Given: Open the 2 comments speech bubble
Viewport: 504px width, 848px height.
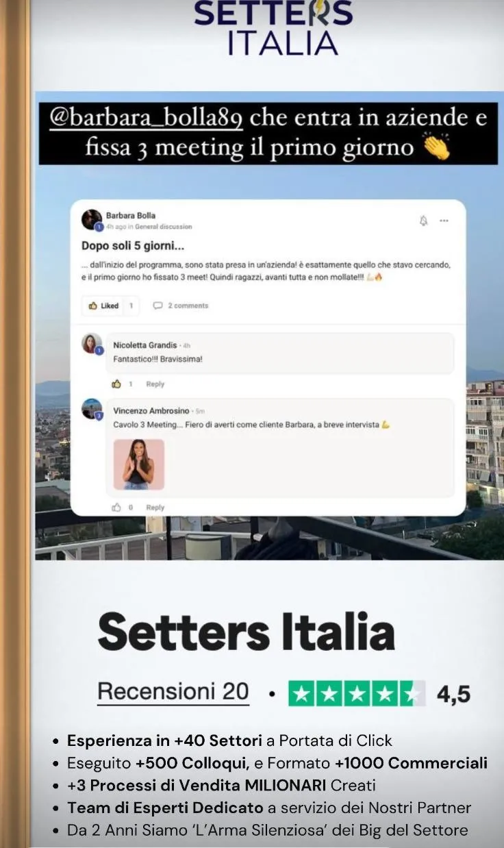Looking at the screenshot, I should (181, 305).
